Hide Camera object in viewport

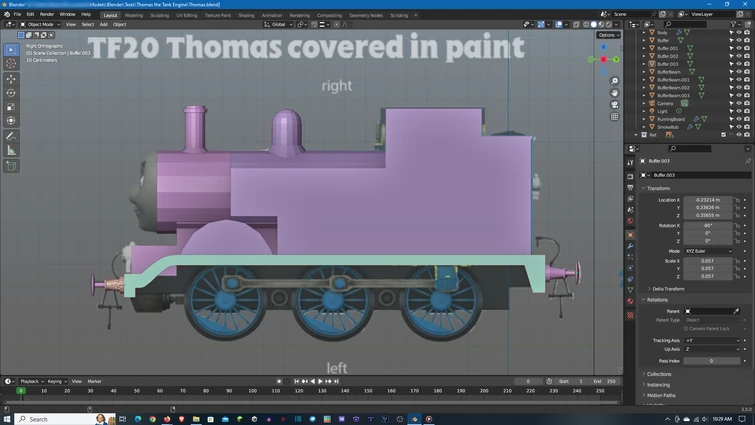coord(739,103)
